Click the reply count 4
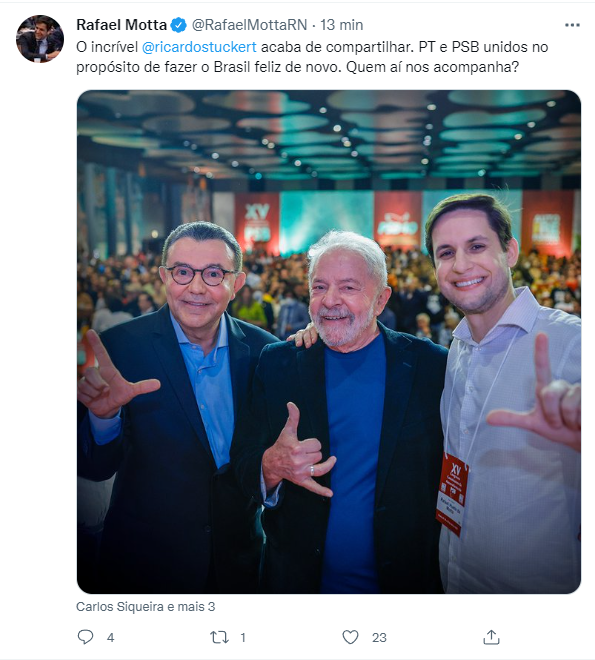 [110, 638]
